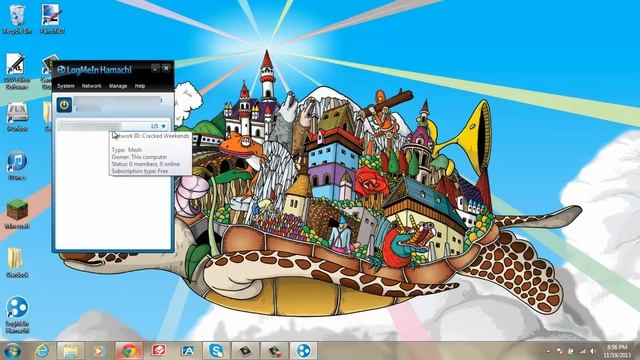Select the desktop shortcut icon with pencil
The width and height of the screenshot is (640, 360).
point(17,71)
